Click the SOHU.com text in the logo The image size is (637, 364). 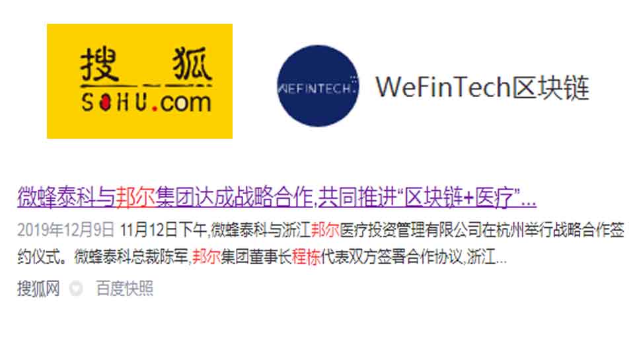[146, 102]
